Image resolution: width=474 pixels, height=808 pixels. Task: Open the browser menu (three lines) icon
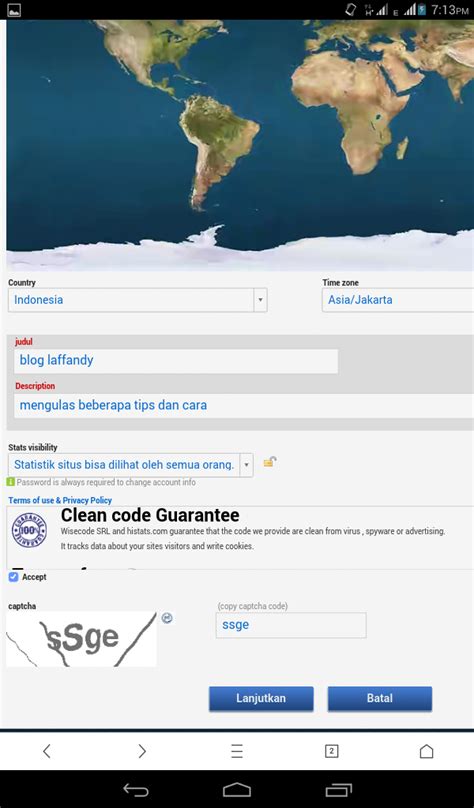tap(236, 751)
